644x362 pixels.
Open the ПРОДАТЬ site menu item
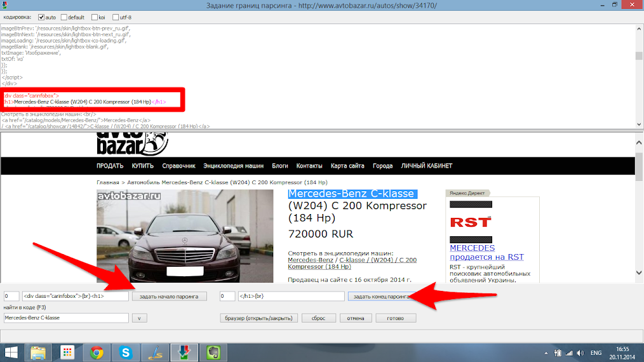pos(110,166)
